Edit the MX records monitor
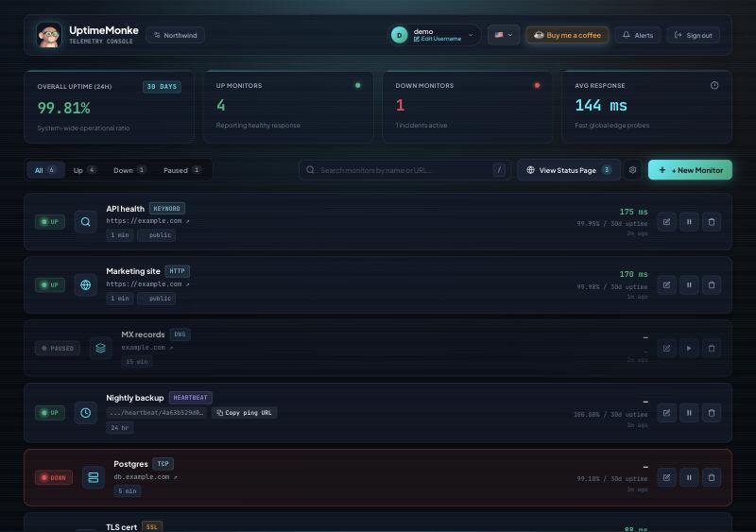The image size is (756, 532). (666, 349)
